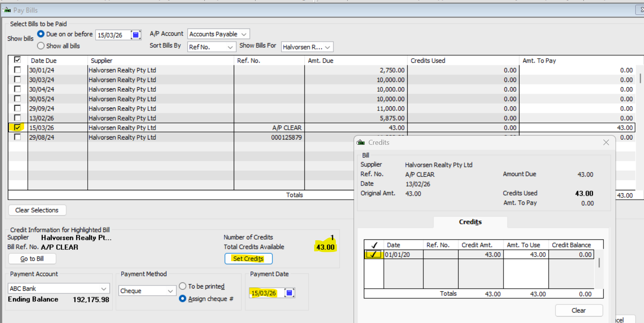The width and height of the screenshot is (644, 323).
Task: Open the Payment Method Cheque dropdown
Action: 170,291
